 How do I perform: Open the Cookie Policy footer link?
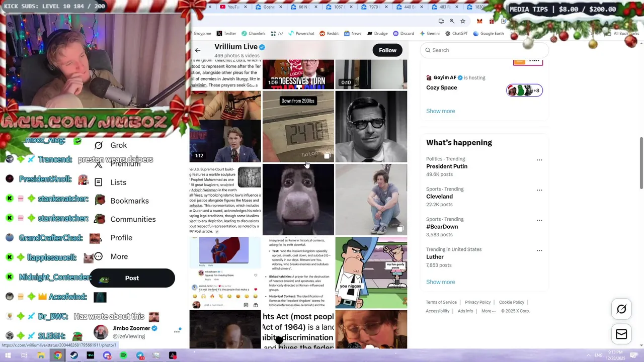click(512, 302)
